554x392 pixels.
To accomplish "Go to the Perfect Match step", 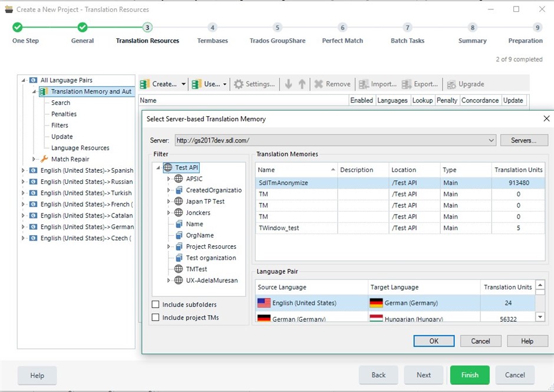I will click(x=342, y=34).
